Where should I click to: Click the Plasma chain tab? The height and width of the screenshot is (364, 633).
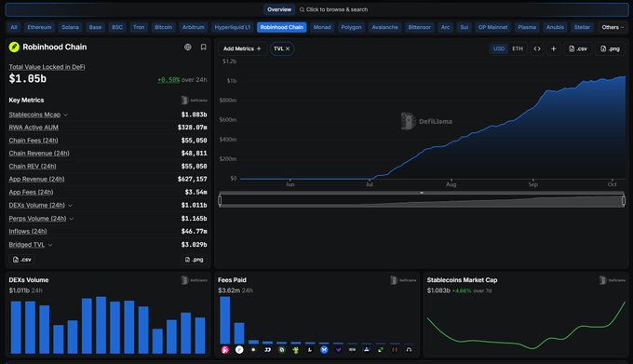(x=527, y=27)
